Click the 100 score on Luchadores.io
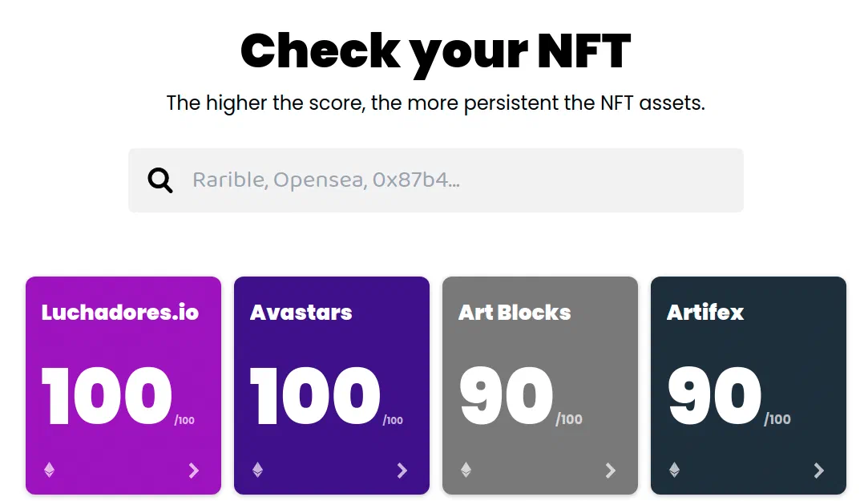This screenshot has width=868, height=501. pos(107,396)
